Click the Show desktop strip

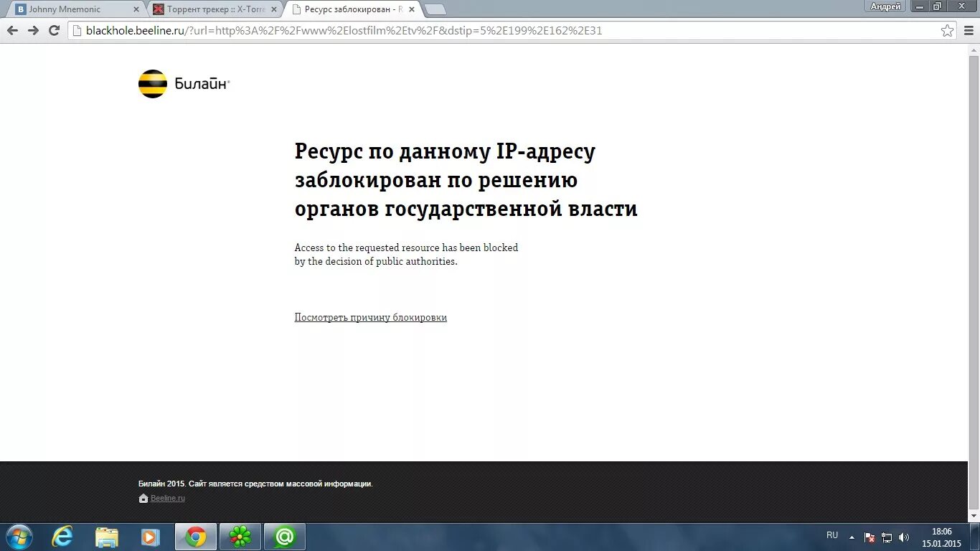(975, 537)
